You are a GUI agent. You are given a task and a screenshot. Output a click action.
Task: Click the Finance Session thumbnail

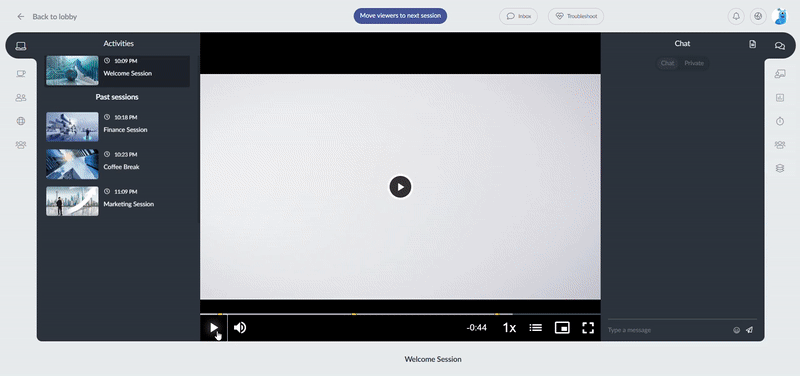coord(72,127)
